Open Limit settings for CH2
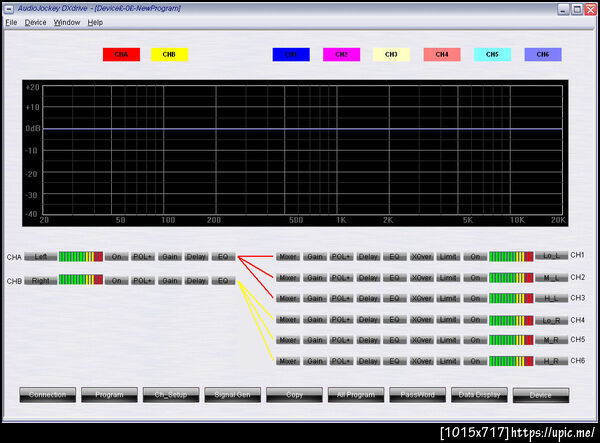This screenshot has height=443, width=600. (448, 278)
